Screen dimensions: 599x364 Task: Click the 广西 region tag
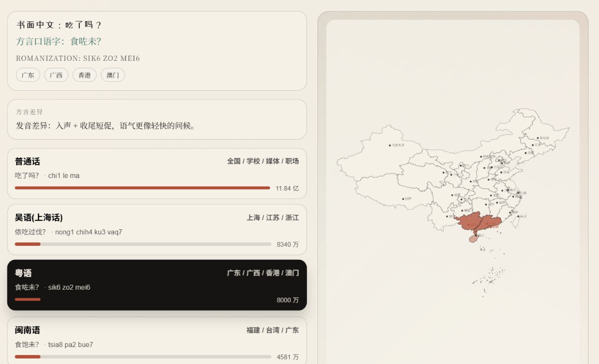tap(56, 75)
